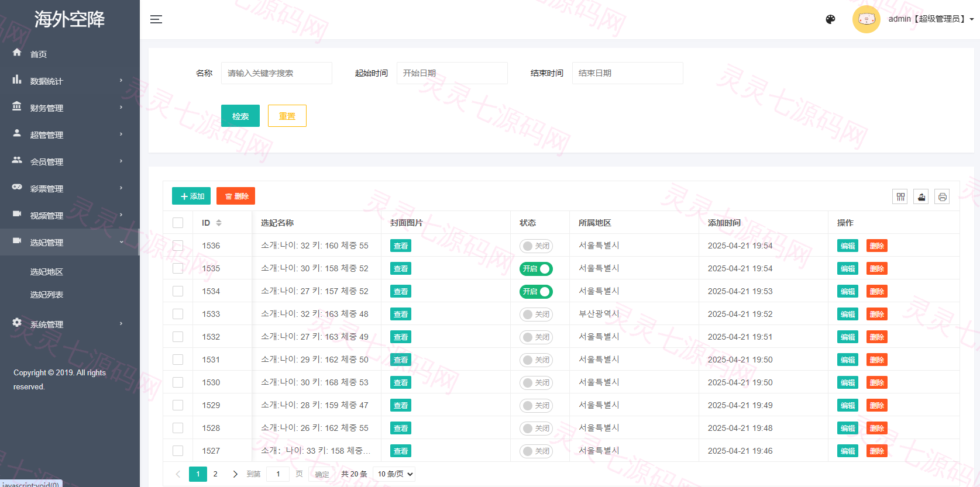Click the export table icon
The image size is (980, 487).
pyautogui.click(x=921, y=197)
